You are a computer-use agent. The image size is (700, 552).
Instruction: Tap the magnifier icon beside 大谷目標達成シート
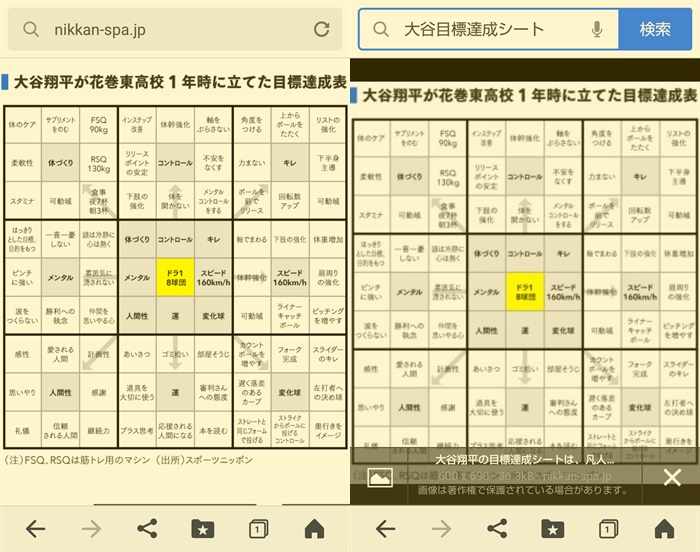tap(380, 30)
